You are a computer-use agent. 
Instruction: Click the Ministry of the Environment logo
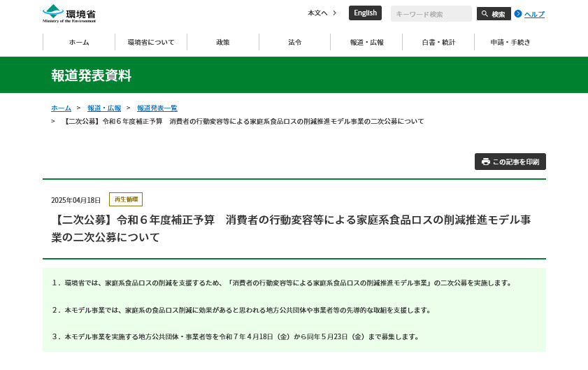(69, 13)
